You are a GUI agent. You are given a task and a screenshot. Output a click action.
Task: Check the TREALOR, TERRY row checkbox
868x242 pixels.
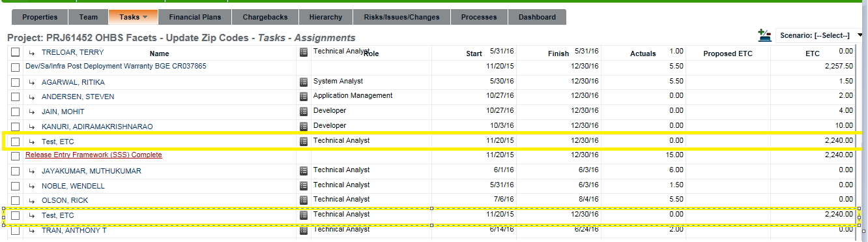point(16,52)
